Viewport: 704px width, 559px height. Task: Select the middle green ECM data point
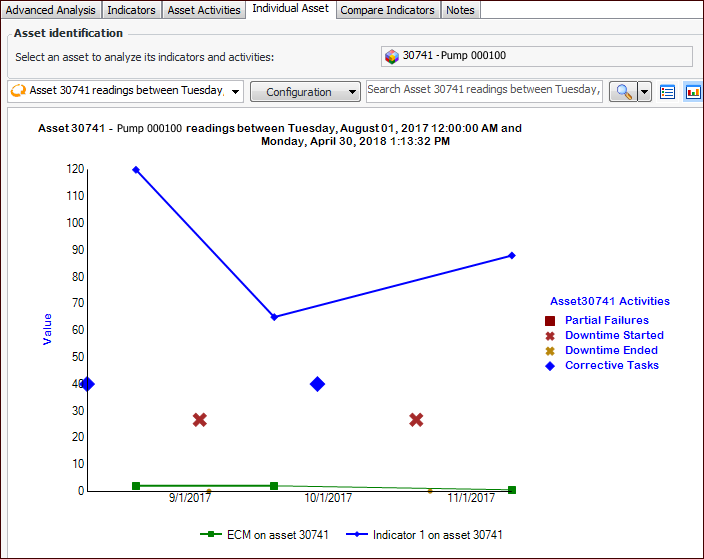[x=274, y=486]
